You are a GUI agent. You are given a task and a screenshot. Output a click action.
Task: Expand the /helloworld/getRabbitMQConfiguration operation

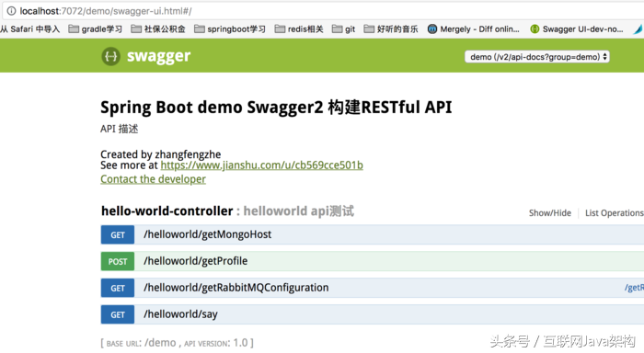pos(236,288)
